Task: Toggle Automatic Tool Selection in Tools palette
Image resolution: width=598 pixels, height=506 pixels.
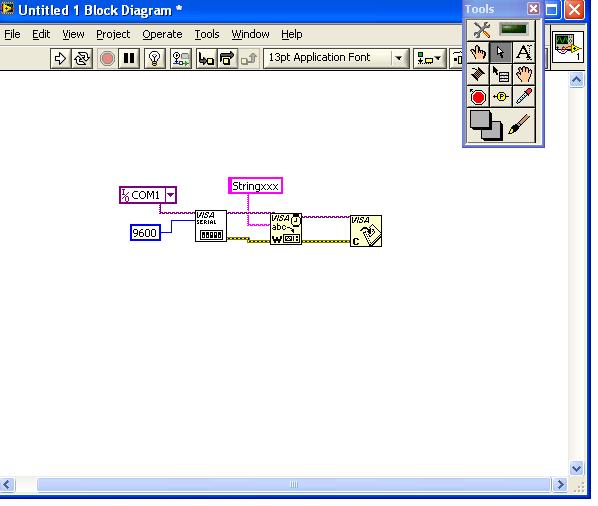Action: (x=481, y=30)
